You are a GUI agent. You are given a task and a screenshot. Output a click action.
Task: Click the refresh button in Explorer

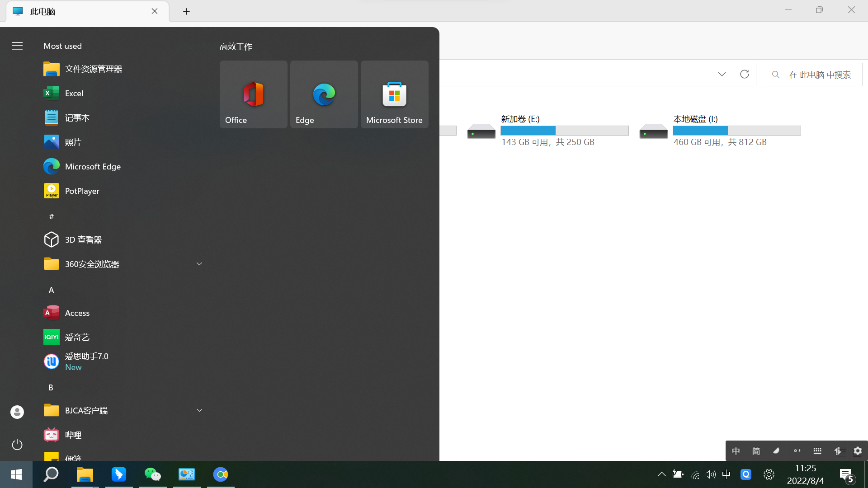744,75
